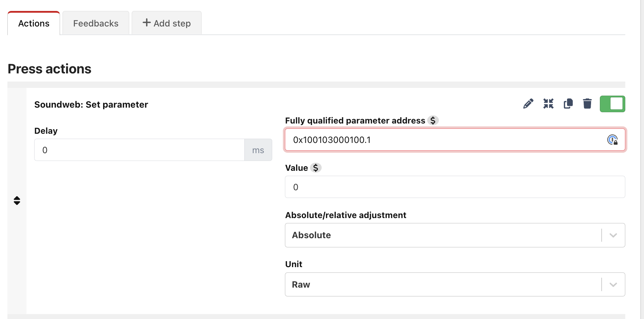Collapse the Set parameter action panel
Screen dimensions: 644x319
tap(548, 104)
